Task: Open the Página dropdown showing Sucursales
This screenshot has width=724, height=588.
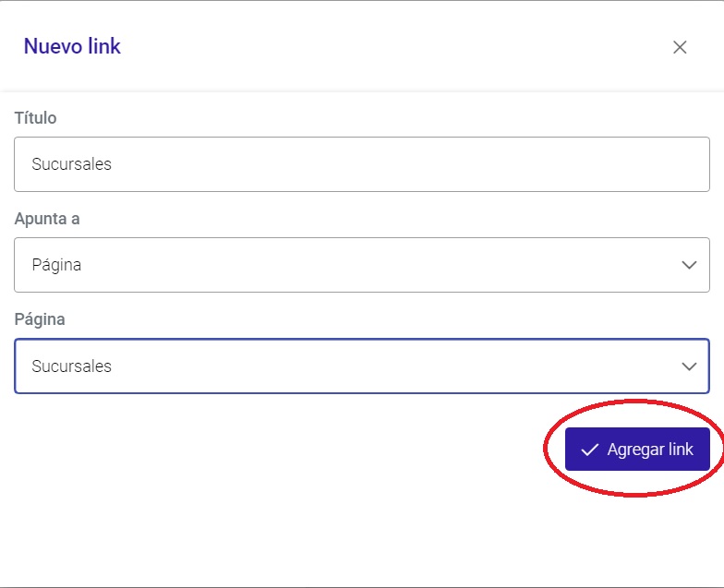Action: [362, 366]
